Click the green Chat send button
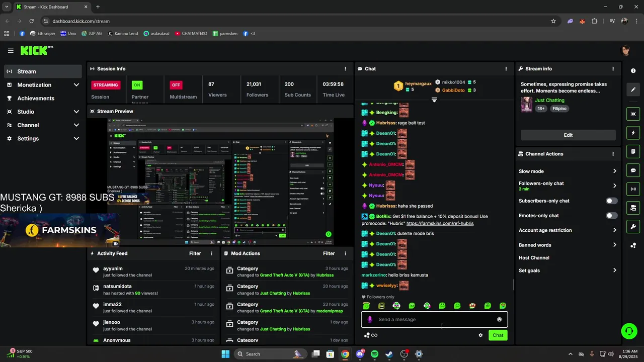Image resolution: width=644 pixels, height=362 pixels. click(x=498, y=335)
